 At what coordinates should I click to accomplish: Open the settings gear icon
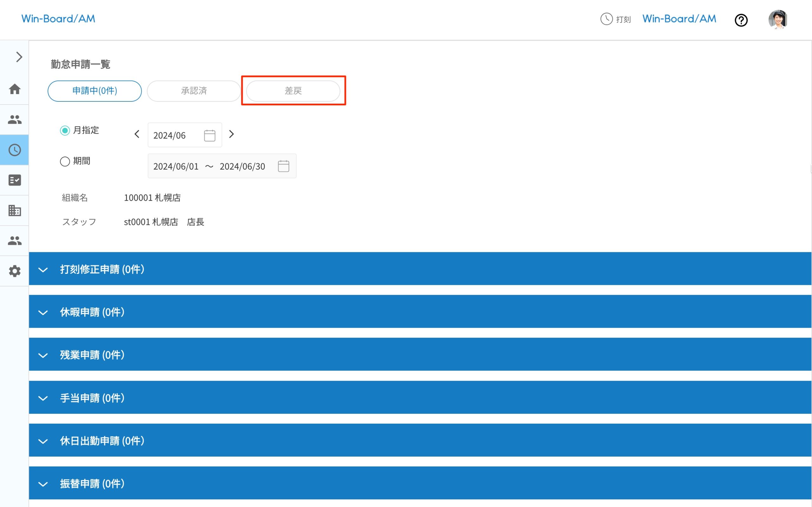[x=14, y=271]
